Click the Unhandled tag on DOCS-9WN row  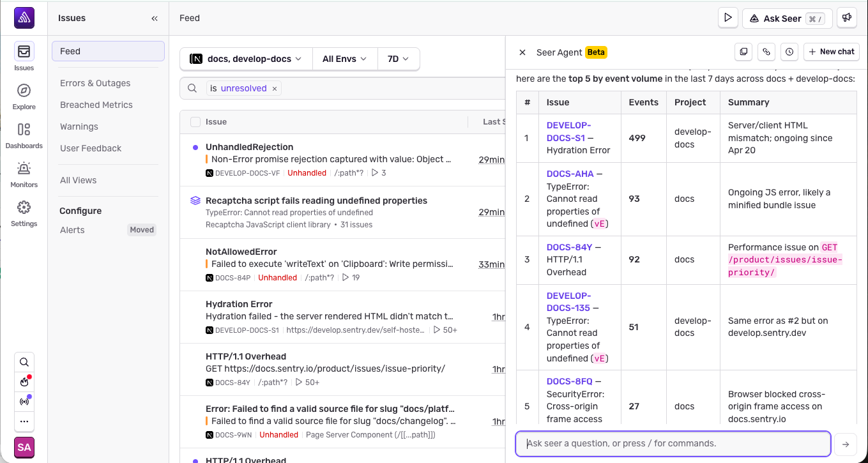tap(279, 435)
